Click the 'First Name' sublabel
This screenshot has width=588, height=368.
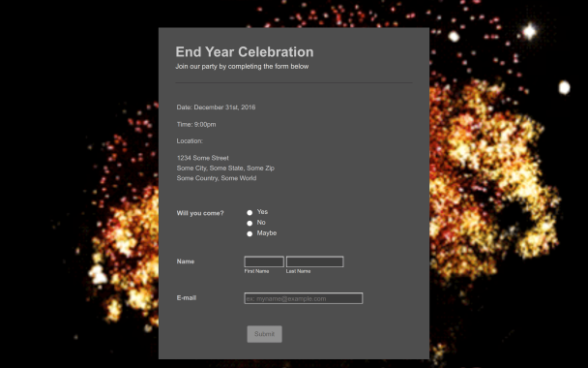coord(256,271)
